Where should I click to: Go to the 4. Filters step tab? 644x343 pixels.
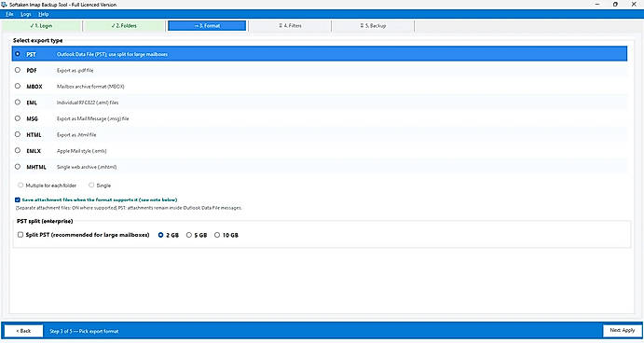pos(290,25)
